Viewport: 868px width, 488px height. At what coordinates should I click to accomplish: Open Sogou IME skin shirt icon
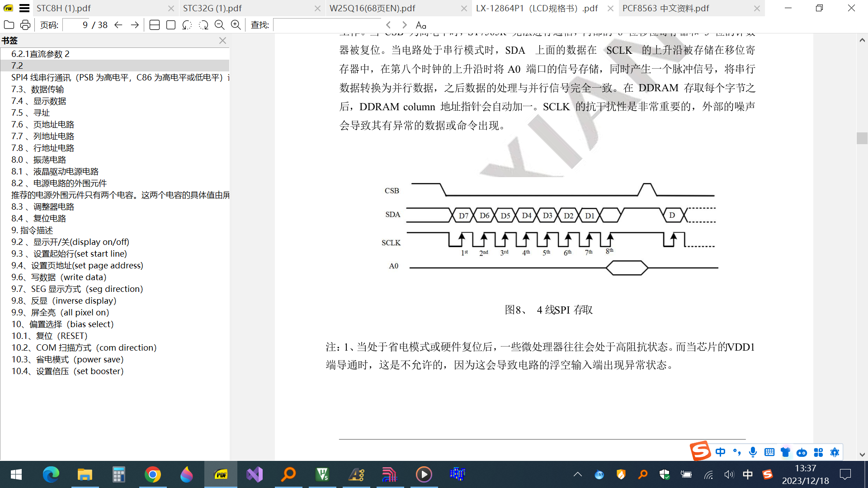click(786, 452)
